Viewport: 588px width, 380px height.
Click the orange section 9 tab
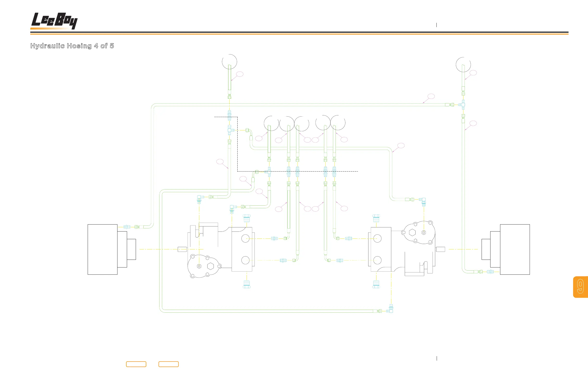(580, 287)
